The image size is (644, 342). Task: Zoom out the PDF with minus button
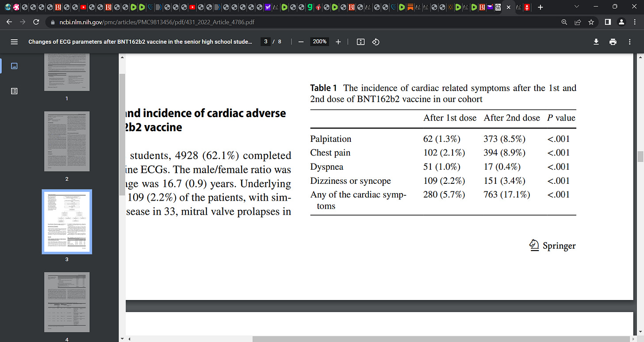point(301,42)
